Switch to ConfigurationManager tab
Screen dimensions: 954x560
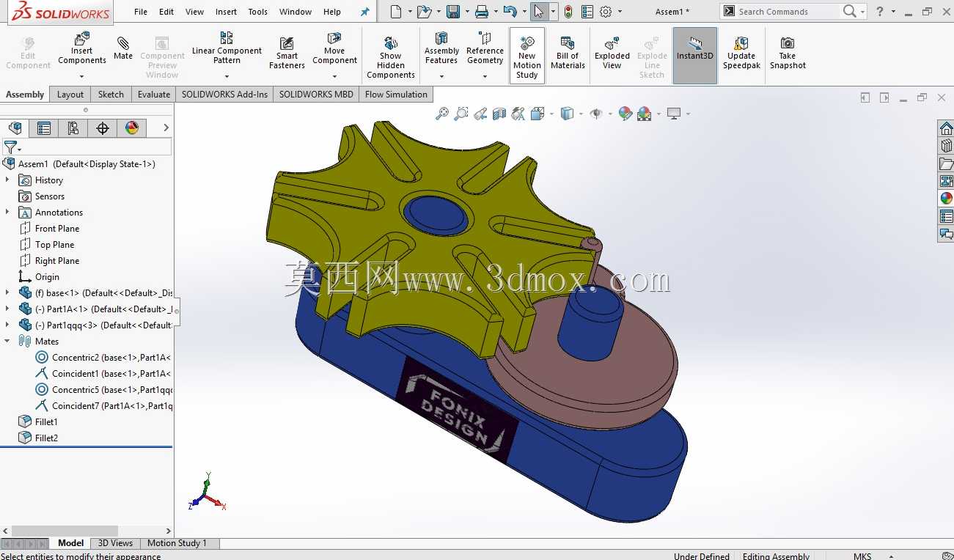coord(73,128)
